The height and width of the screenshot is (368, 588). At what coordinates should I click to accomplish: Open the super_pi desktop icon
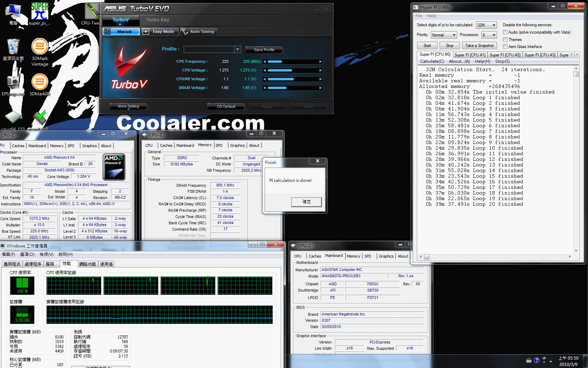point(40,13)
